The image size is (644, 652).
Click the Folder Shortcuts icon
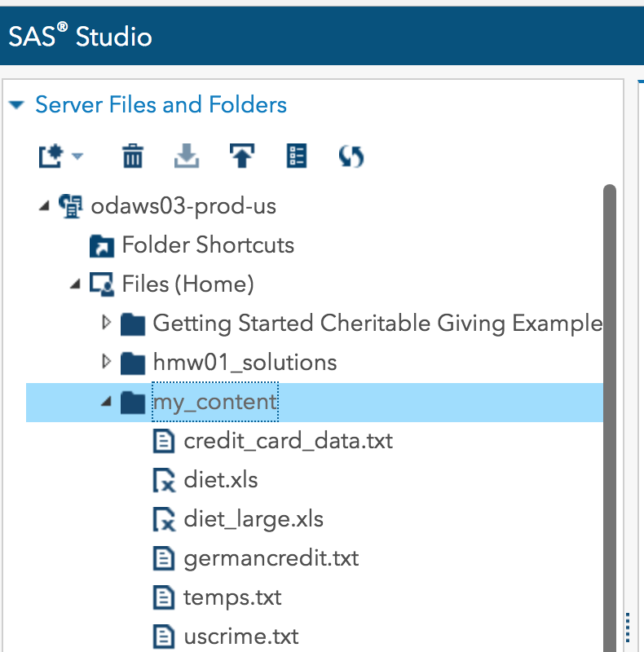(x=103, y=244)
